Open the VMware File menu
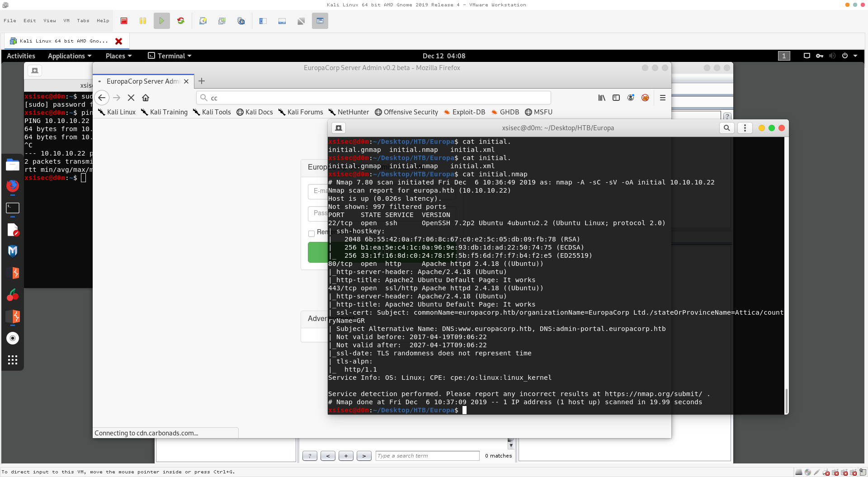The width and height of the screenshot is (868, 477). [10, 21]
